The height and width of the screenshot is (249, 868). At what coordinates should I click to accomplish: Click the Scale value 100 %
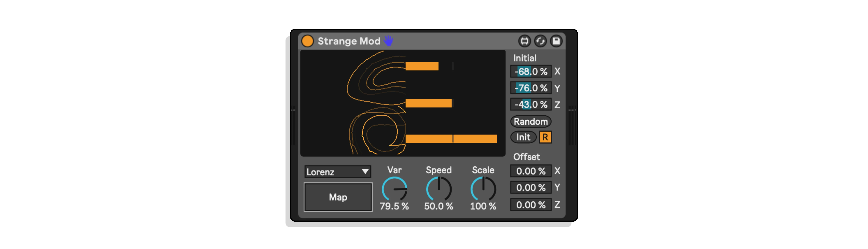483,206
